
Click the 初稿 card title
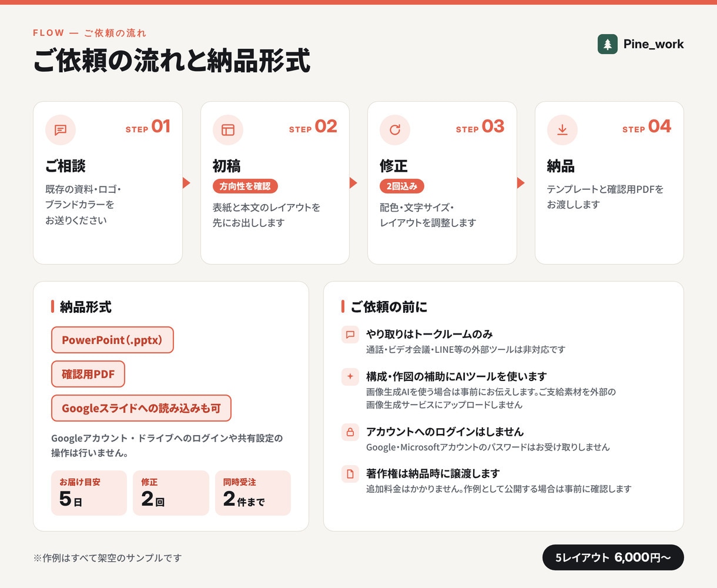pyautogui.click(x=227, y=166)
